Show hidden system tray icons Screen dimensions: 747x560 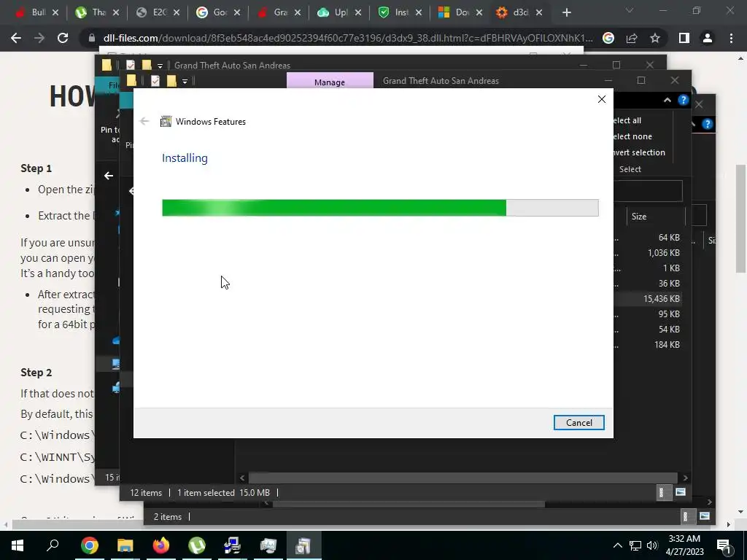click(x=617, y=545)
